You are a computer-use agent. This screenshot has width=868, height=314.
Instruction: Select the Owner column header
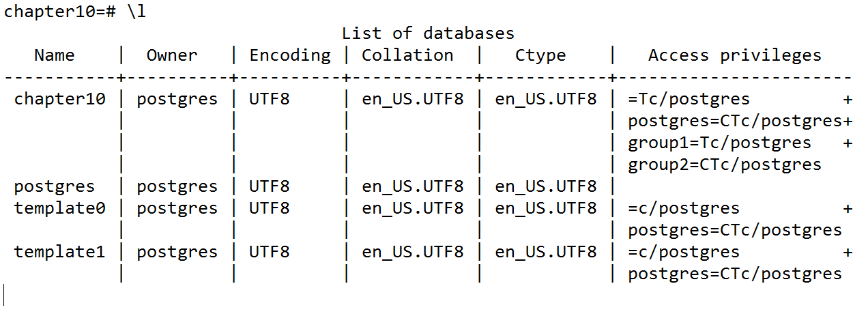172,55
